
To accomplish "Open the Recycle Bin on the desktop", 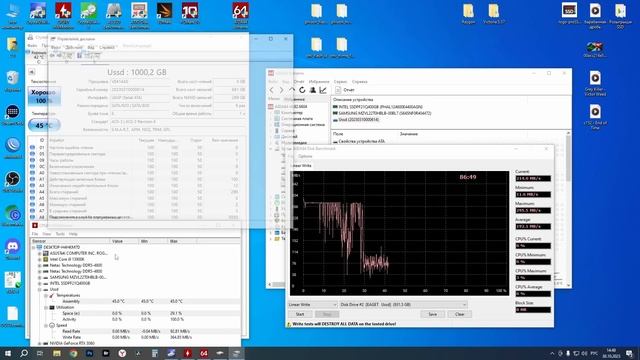I will (13, 80).
